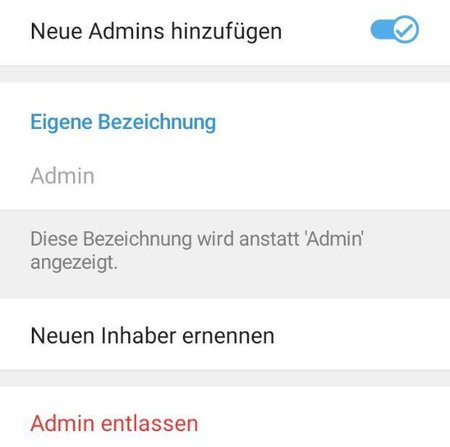Click the word Inhaber in the owner row
The image size is (450, 447).
138,335
